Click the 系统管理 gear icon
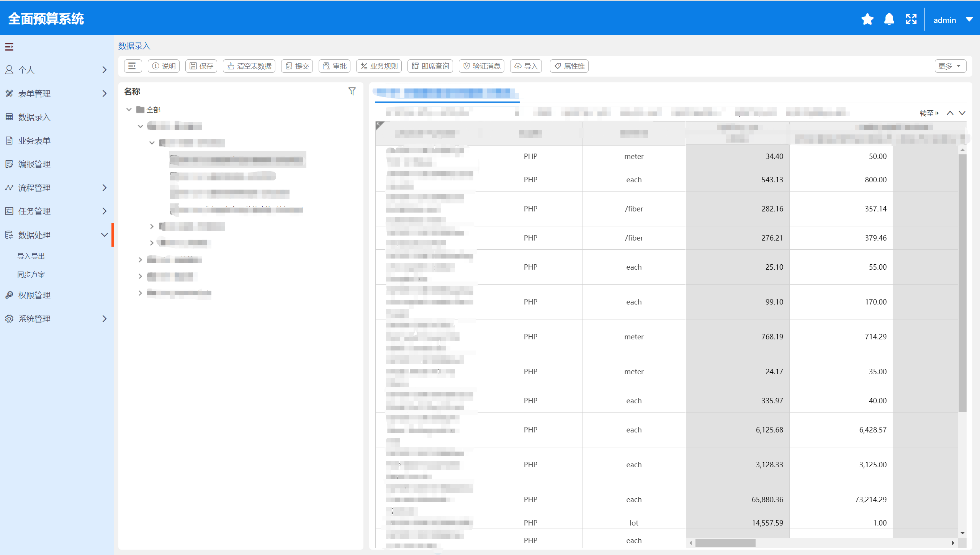Viewport: 980px width, 555px height. (x=9, y=319)
